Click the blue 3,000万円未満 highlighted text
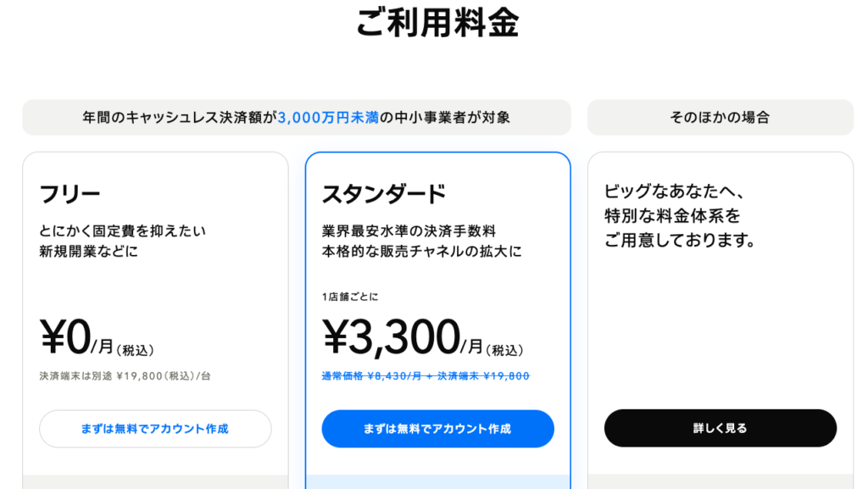This screenshot has width=868, height=489. tap(327, 118)
